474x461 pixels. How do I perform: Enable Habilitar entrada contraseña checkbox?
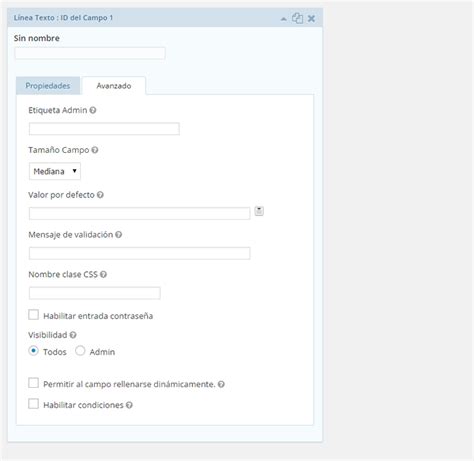pyautogui.click(x=33, y=315)
